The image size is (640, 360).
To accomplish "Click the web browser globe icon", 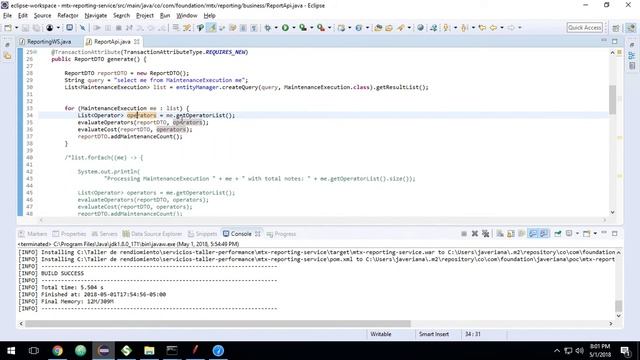I will pyautogui.click(x=420, y=28).
